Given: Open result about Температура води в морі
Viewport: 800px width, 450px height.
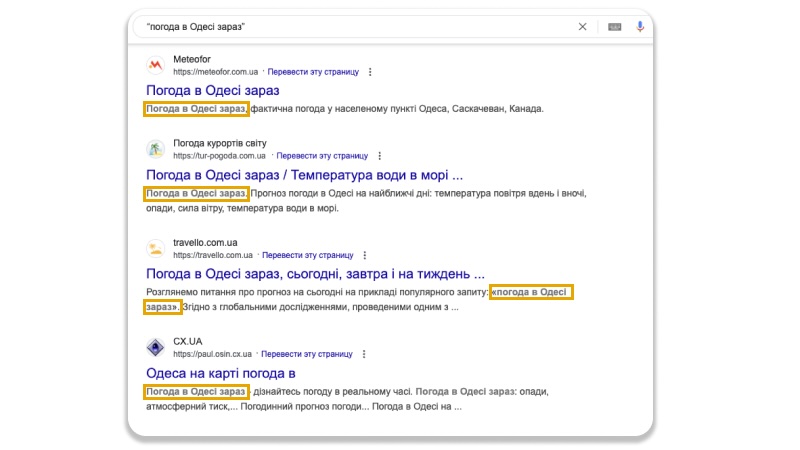Looking at the screenshot, I should pyautogui.click(x=305, y=175).
